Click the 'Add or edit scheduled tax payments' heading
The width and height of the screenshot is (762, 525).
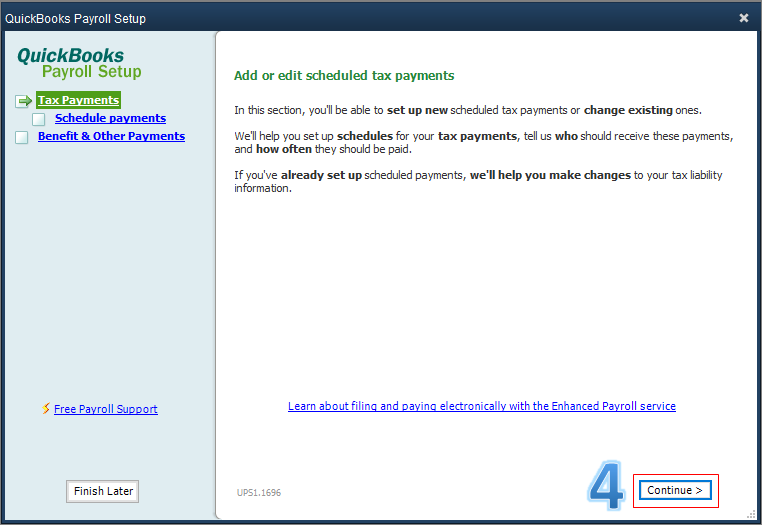click(344, 76)
